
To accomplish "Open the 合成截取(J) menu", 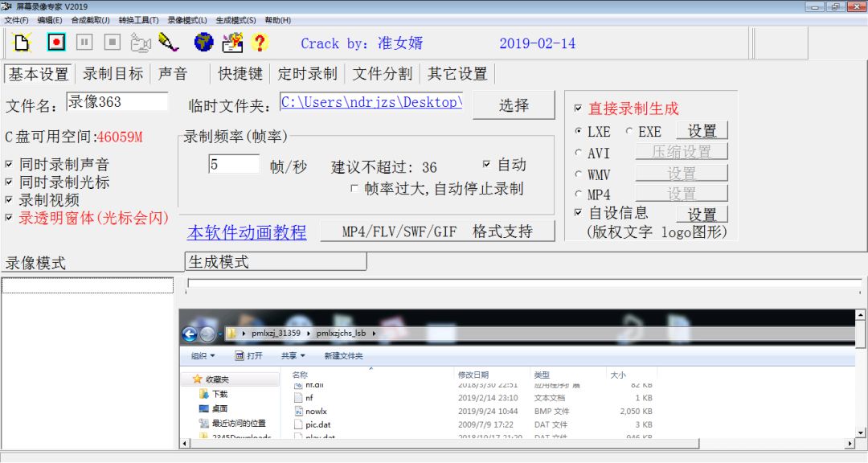I will click(90, 20).
